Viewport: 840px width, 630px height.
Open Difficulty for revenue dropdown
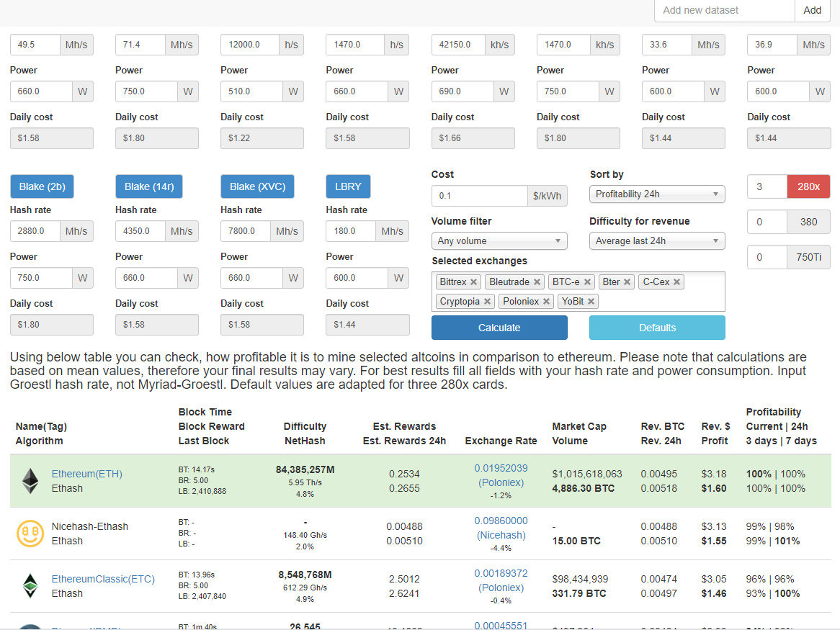657,241
